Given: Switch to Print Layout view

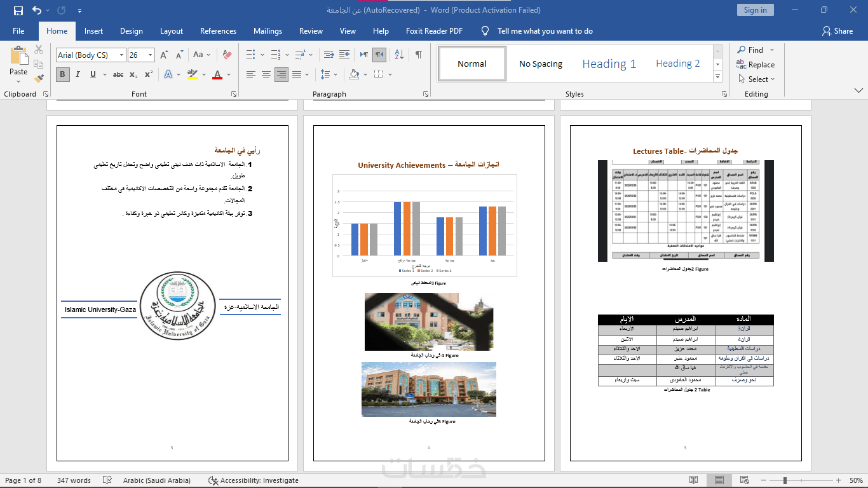Looking at the screenshot, I should (x=719, y=480).
